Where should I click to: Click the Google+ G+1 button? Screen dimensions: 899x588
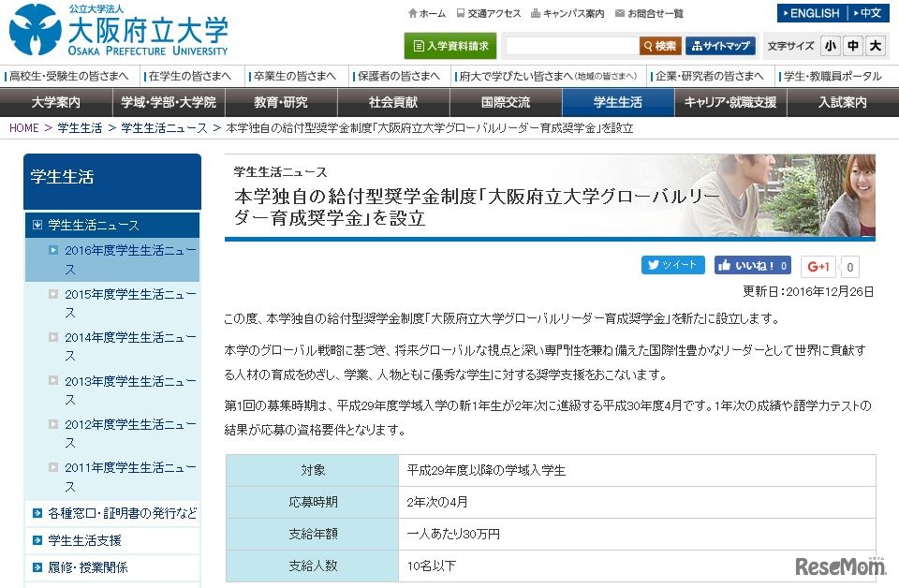point(818,266)
